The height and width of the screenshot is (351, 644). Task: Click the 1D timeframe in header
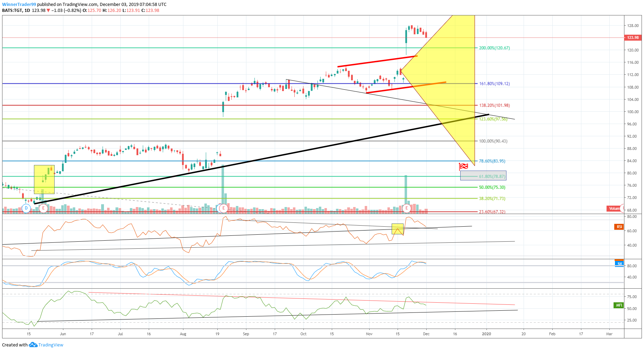pyautogui.click(x=27, y=11)
